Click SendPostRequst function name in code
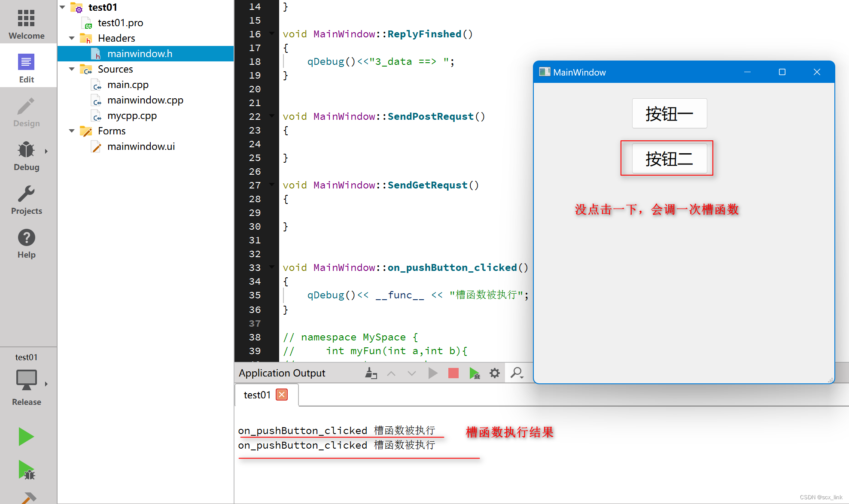 (430, 116)
